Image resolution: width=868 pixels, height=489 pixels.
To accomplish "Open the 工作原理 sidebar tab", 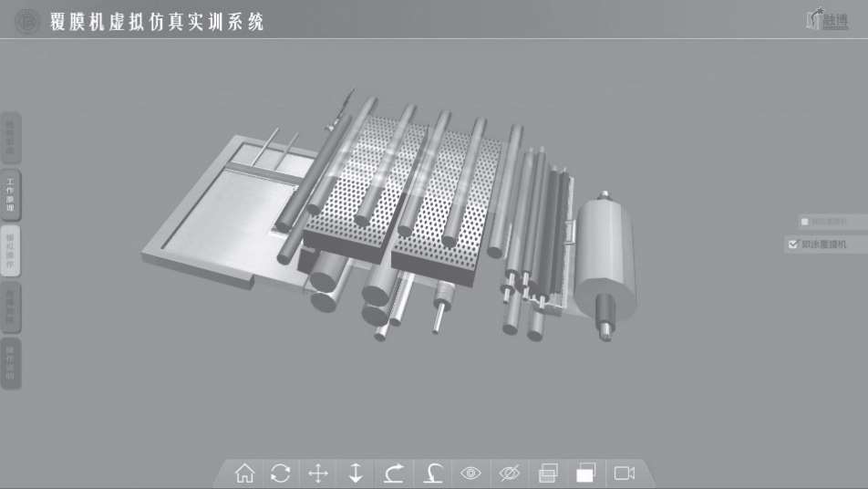I will pos(11,194).
